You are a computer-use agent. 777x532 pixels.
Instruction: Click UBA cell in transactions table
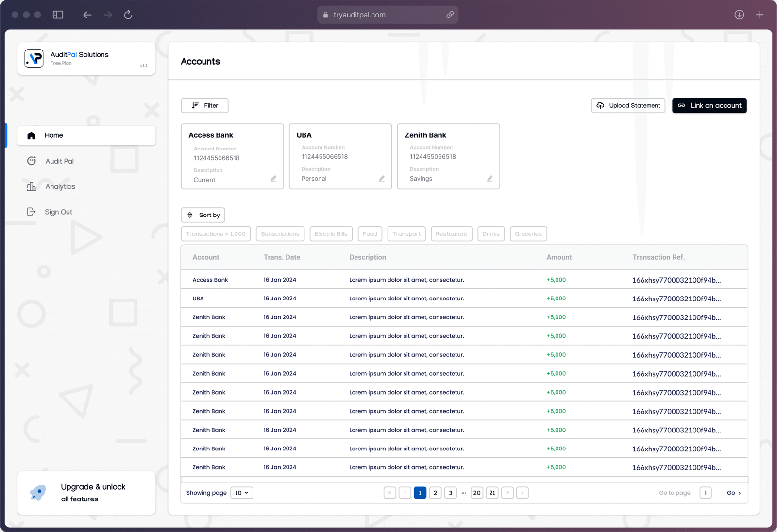click(198, 299)
